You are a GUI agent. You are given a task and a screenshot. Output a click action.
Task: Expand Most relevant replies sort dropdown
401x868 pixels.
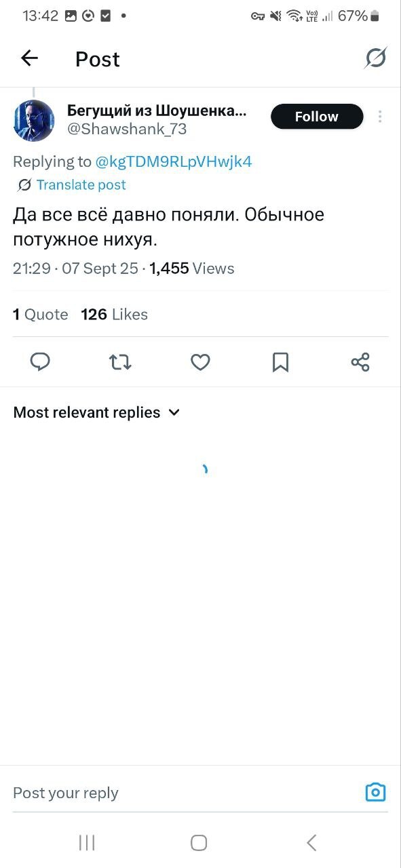[x=97, y=412]
